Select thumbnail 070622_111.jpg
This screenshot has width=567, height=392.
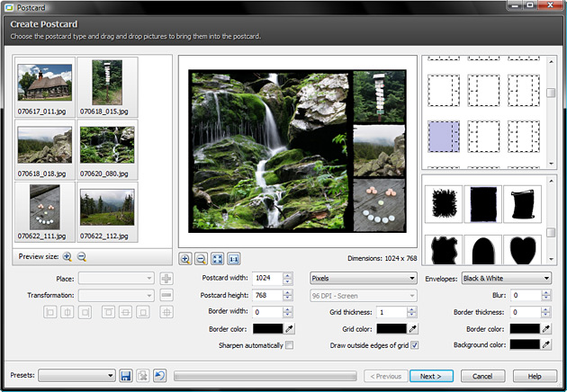tap(45, 211)
